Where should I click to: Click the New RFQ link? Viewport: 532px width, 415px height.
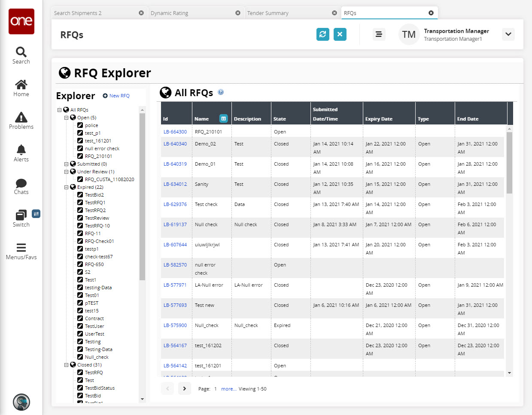[119, 96]
